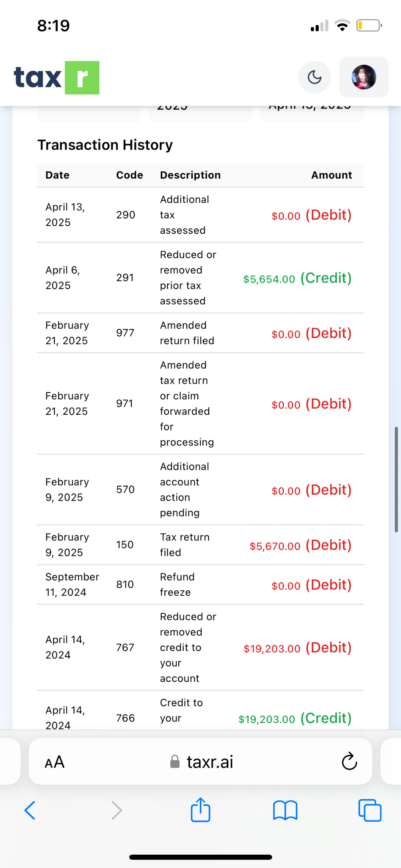Screen dimensions: 401x868
Task: Toggle dark mode moon icon
Action: click(x=314, y=77)
